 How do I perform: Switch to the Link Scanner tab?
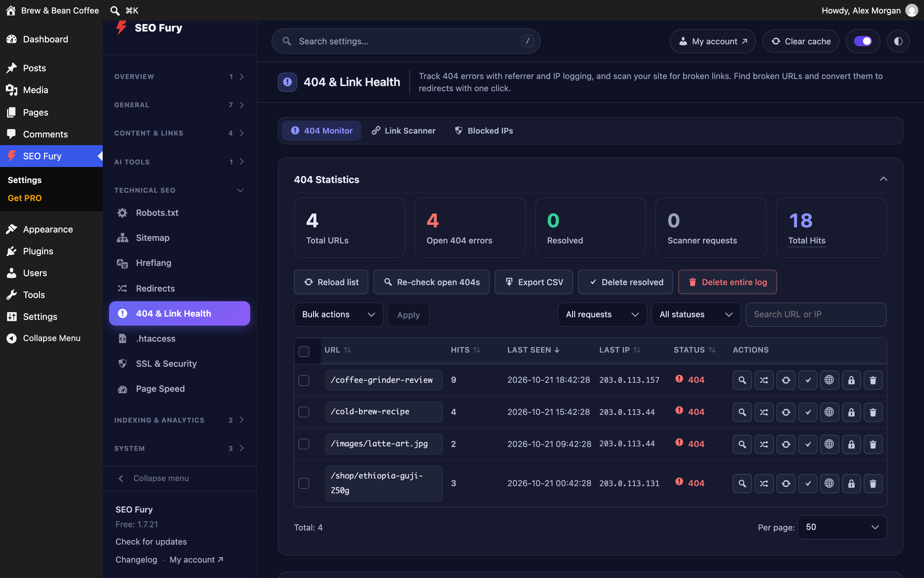pos(404,131)
